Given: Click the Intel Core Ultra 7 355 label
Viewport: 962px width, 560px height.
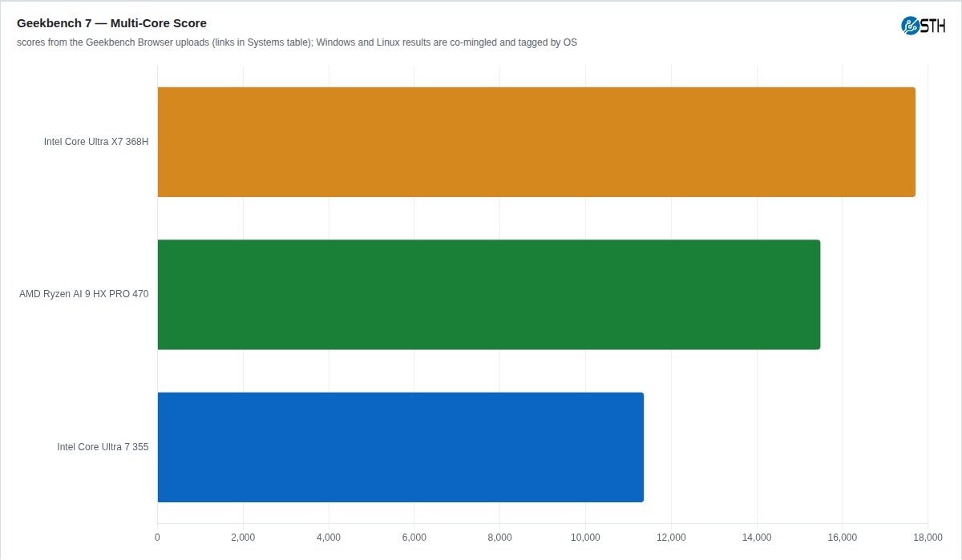Looking at the screenshot, I should (x=103, y=447).
